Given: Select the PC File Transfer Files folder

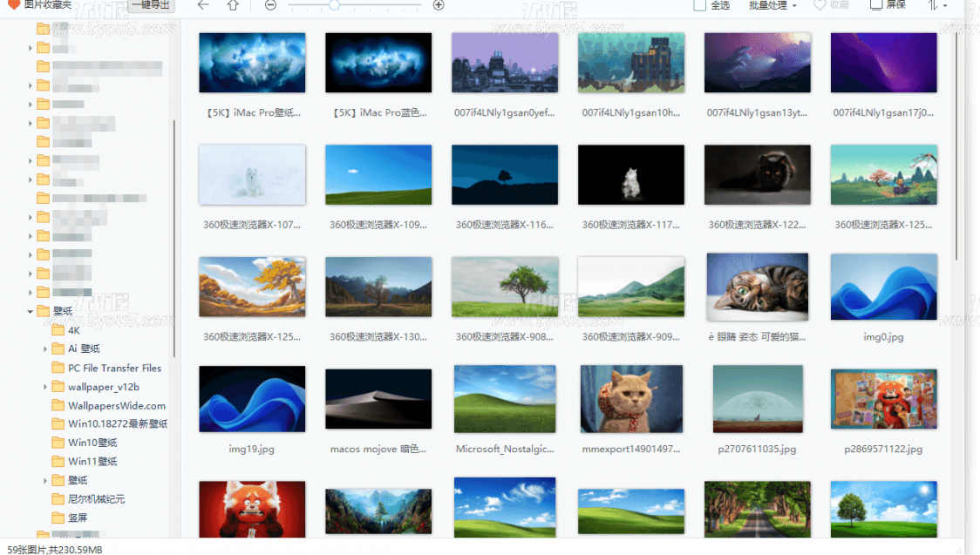Looking at the screenshot, I should click(106, 368).
